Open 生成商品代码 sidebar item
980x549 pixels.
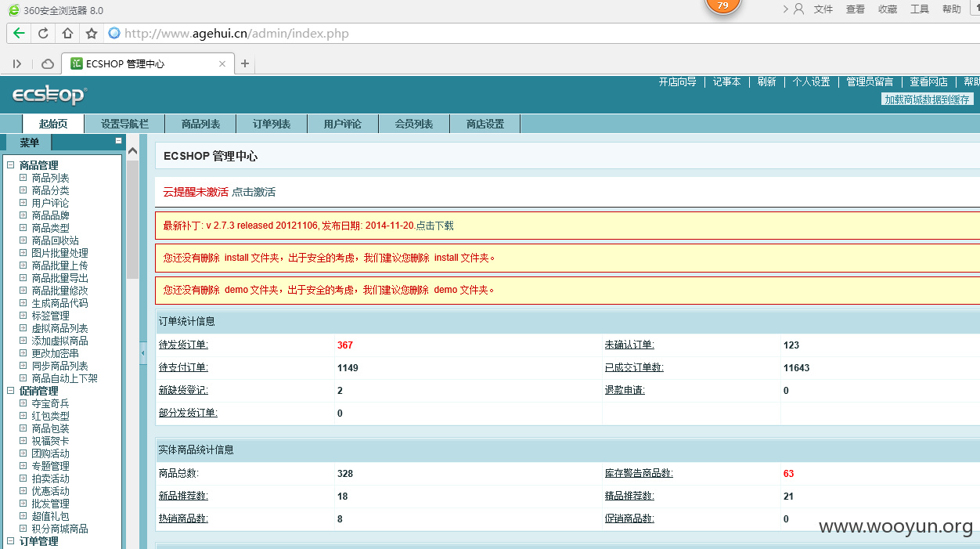pos(59,303)
